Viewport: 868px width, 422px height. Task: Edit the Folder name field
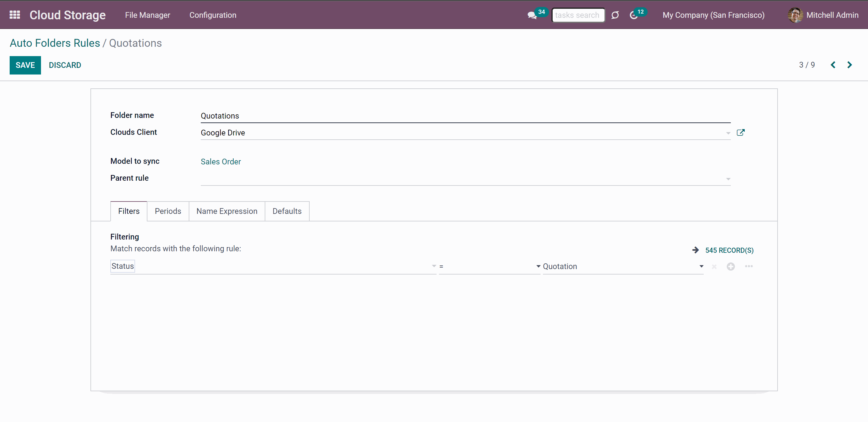point(466,116)
